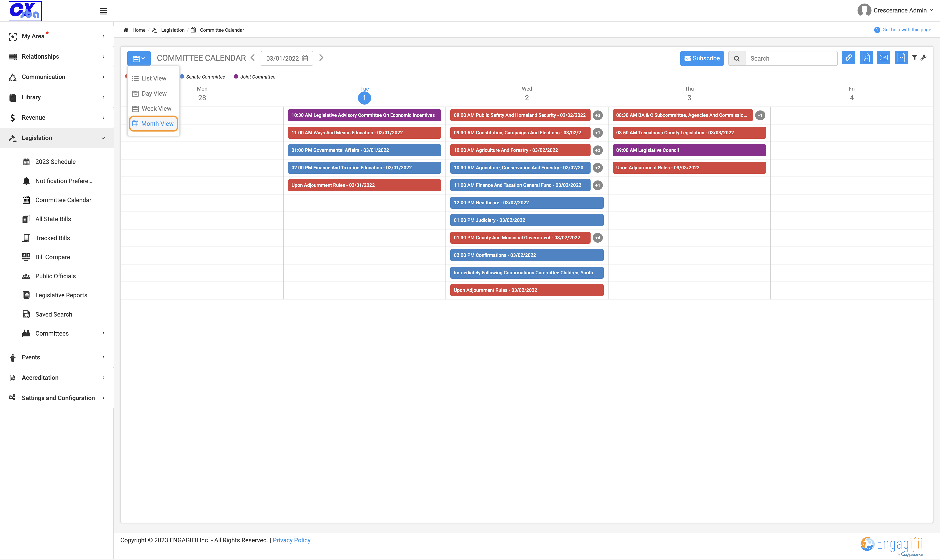Open the calendar view switcher dropdown
The image size is (940, 560).
pos(139,58)
